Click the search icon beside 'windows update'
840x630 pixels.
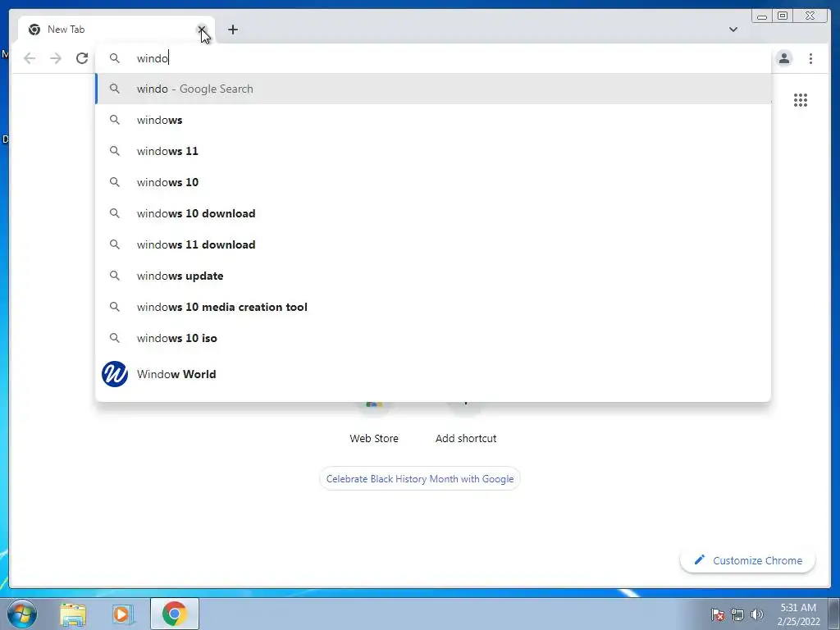click(115, 276)
